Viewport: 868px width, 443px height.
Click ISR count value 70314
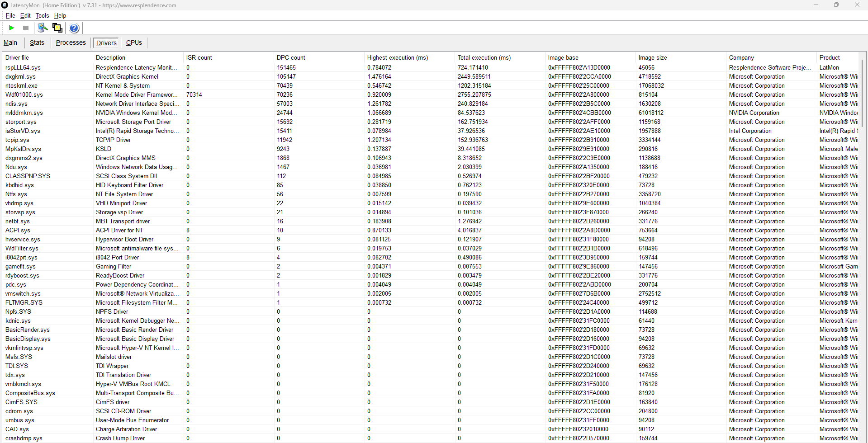[x=194, y=94]
